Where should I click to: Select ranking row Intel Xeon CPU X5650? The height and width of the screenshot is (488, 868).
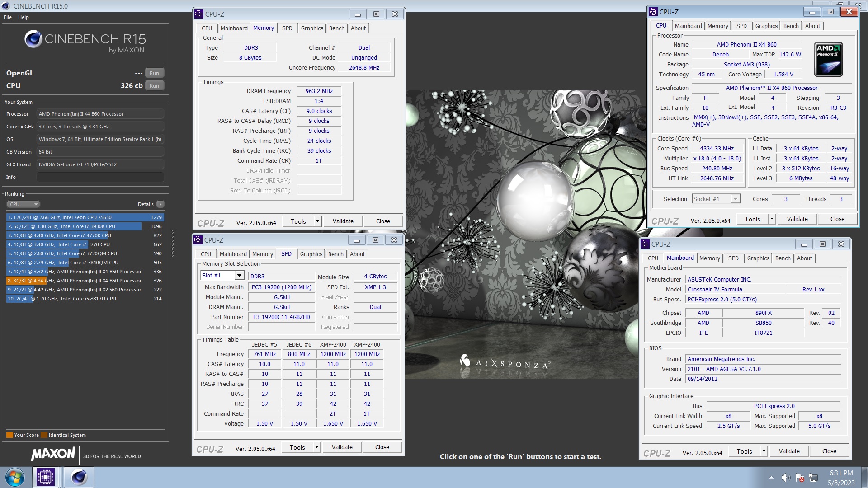click(85, 217)
